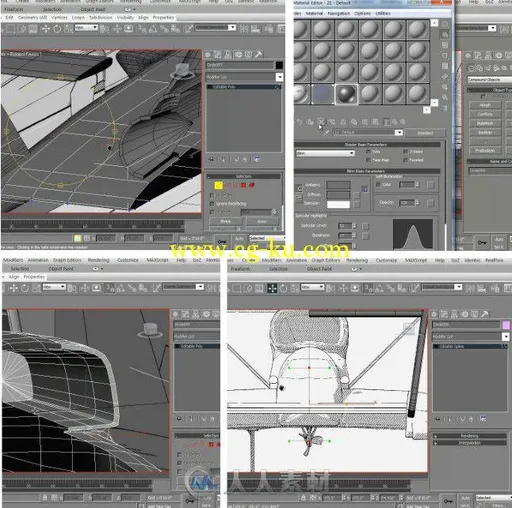Click Background icon in Material Editor side strip
Viewport: 512px width, 508px height.
point(445,45)
